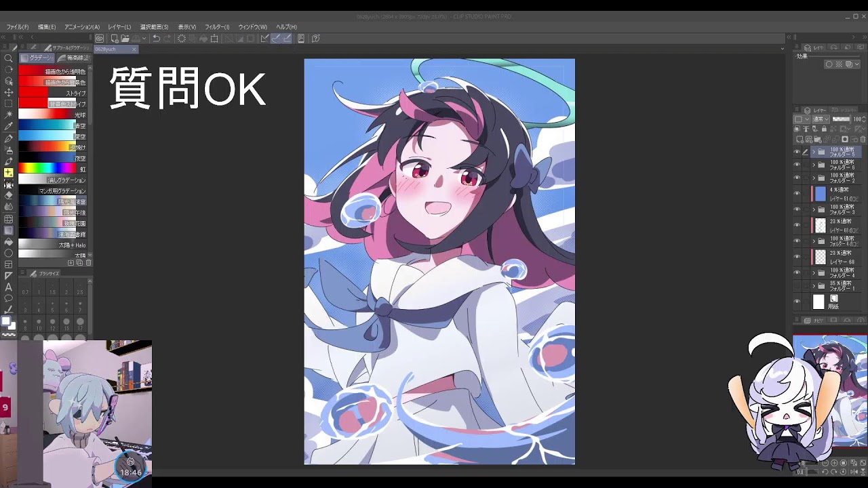Toggle visibility of フォルダー 5 layer
This screenshot has height=488, width=868.
(x=797, y=152)
